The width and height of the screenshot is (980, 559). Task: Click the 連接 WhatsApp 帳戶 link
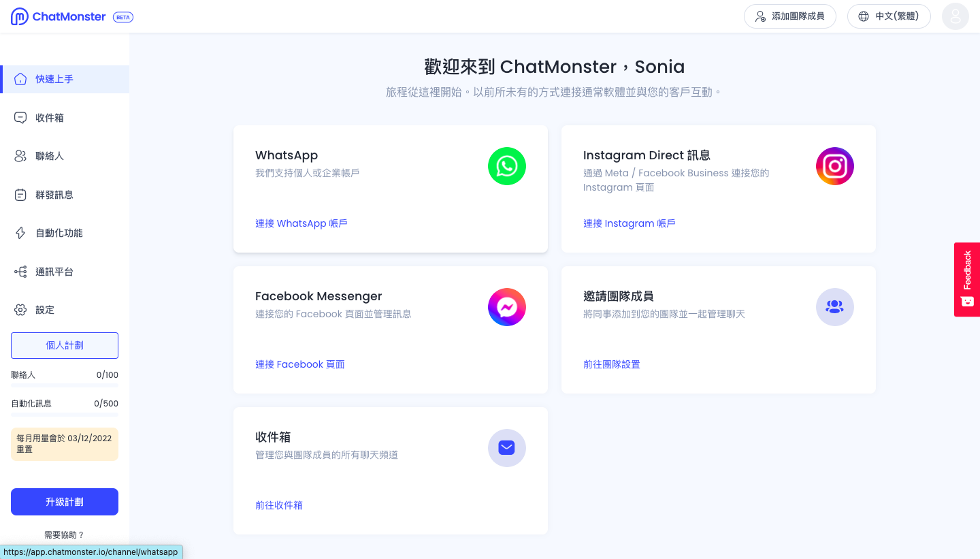(x=301, y=223)
